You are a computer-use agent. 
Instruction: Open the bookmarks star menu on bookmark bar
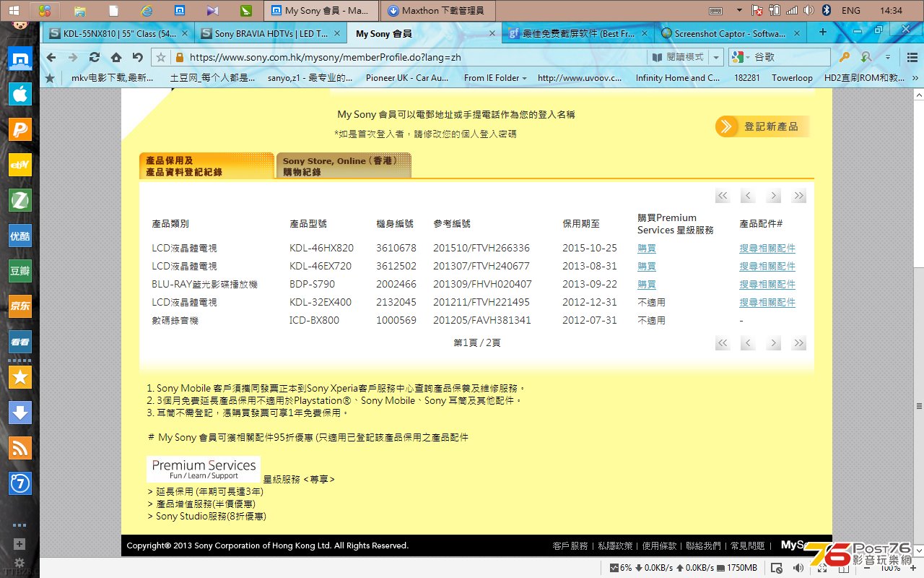pyautogui.click(x=50, y=78)
